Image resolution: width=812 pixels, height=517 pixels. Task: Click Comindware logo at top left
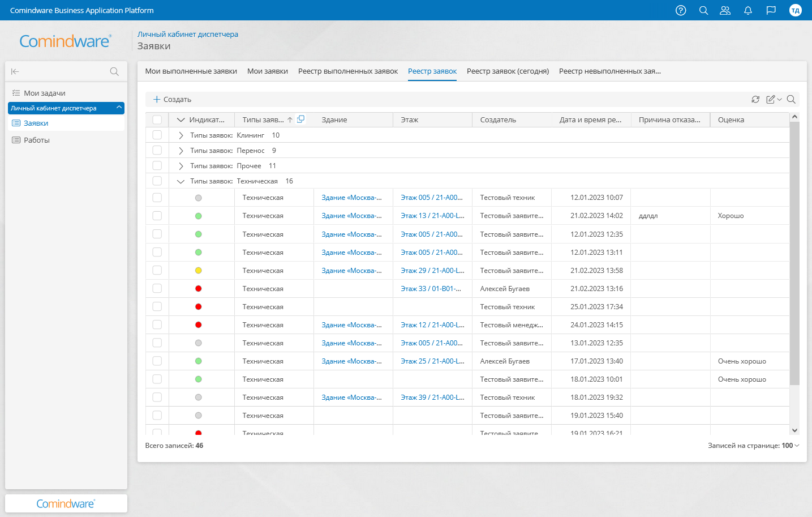65,41
